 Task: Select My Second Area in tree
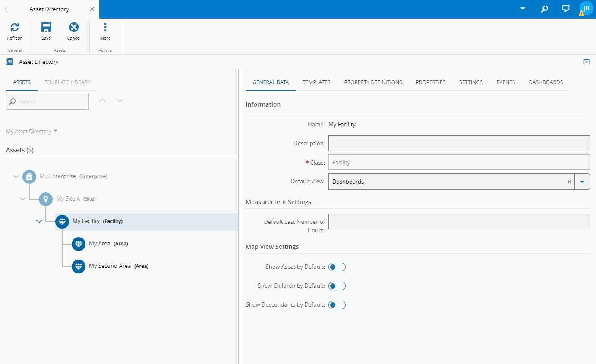[110, 266]
